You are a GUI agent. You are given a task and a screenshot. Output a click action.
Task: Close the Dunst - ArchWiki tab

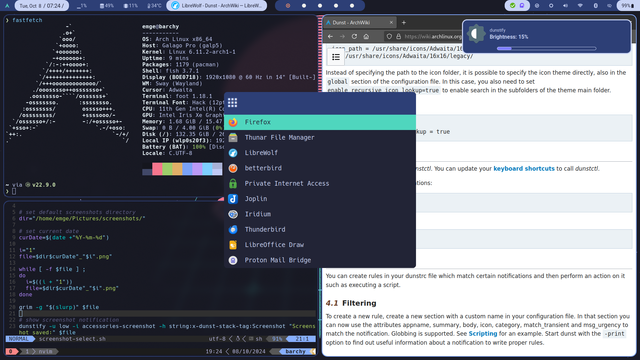(x=391, y=22)
